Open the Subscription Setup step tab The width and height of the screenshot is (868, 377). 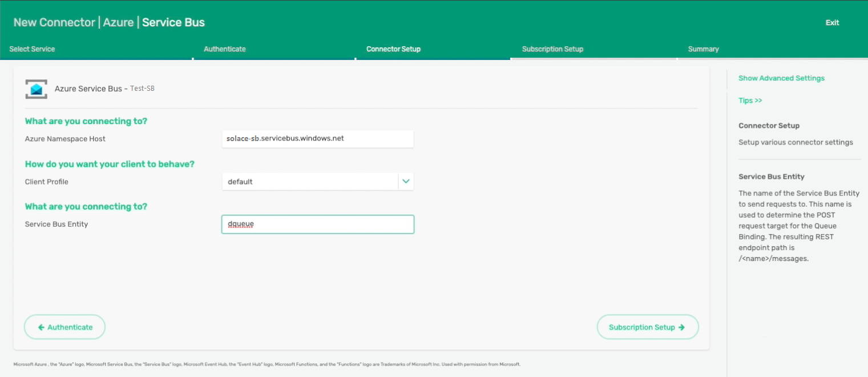[552, 49]
